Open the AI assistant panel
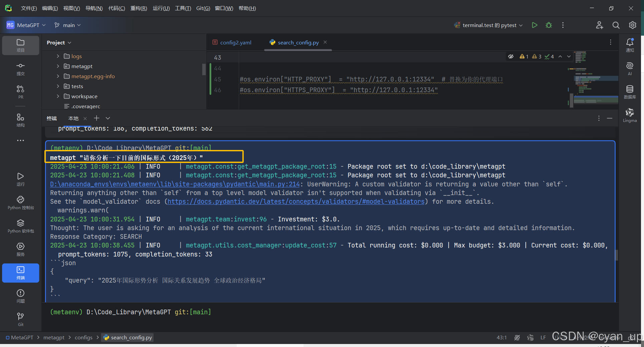 (630, 68)
